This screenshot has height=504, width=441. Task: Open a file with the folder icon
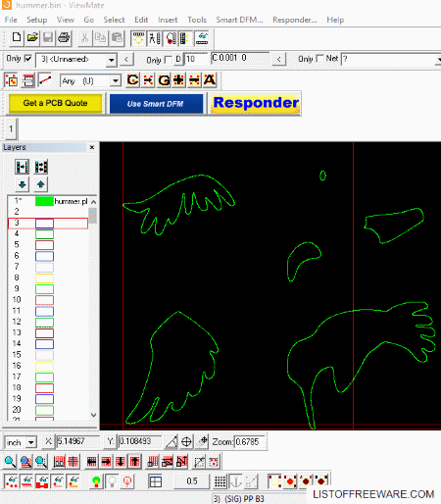pos(32,38)
